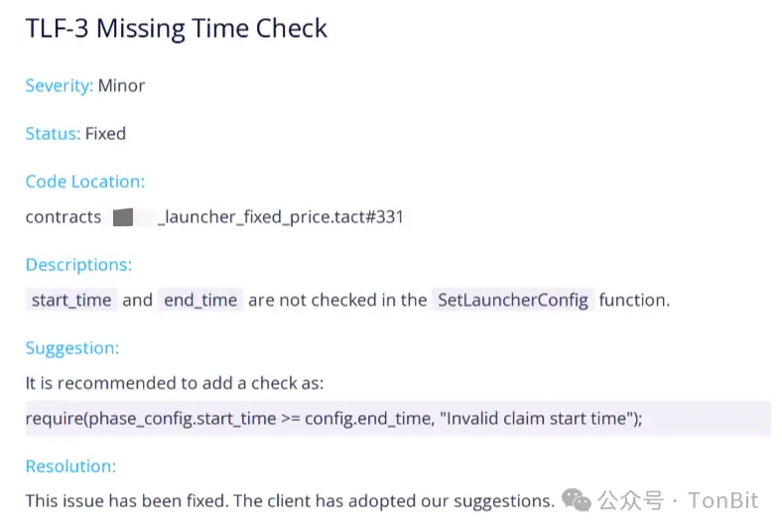
Task: Click the TLF-3 Missing Time Check heading
Action: [177, 29]
